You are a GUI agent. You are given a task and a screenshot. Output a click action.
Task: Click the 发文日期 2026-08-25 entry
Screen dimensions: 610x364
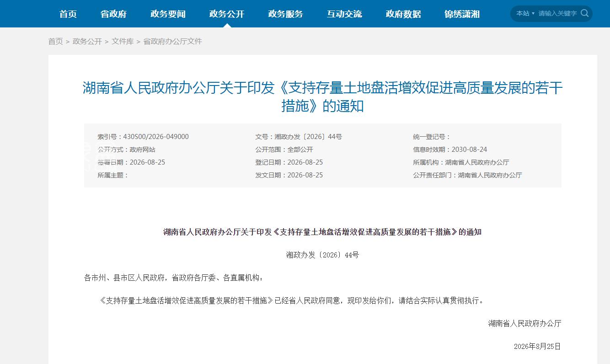click(289, 175)
